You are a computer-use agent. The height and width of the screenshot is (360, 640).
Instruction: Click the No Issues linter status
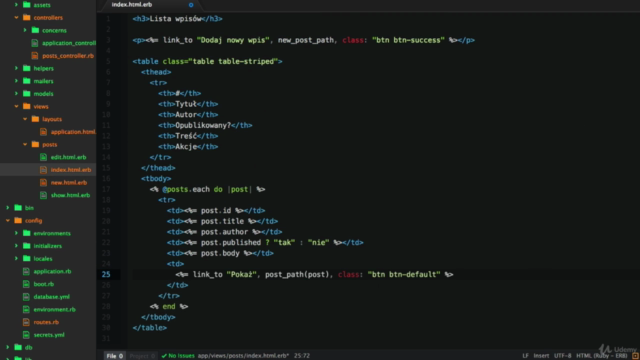click(x=178, y=356)
